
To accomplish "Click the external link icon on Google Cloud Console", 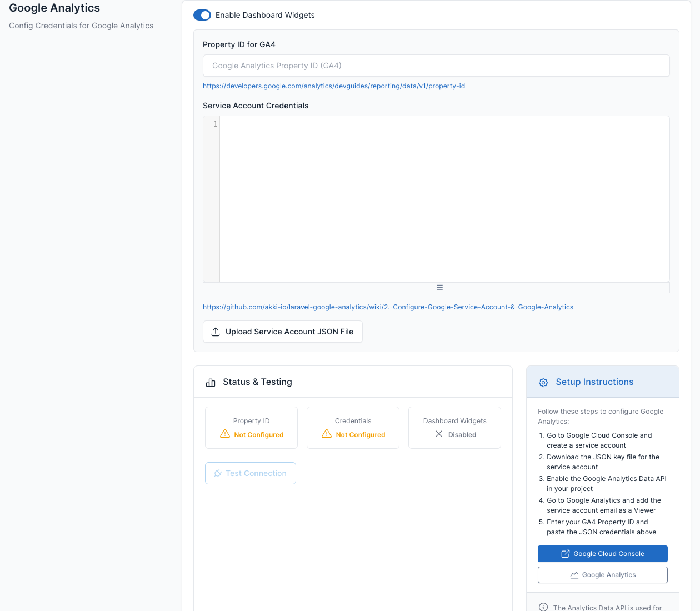I will [x=566, y=554].
